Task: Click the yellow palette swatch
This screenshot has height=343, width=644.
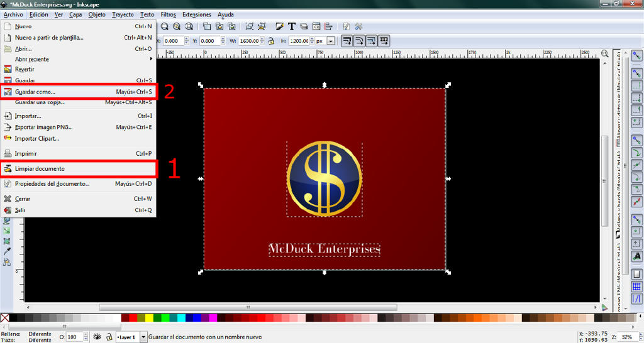Action: (x=148, y=318)
